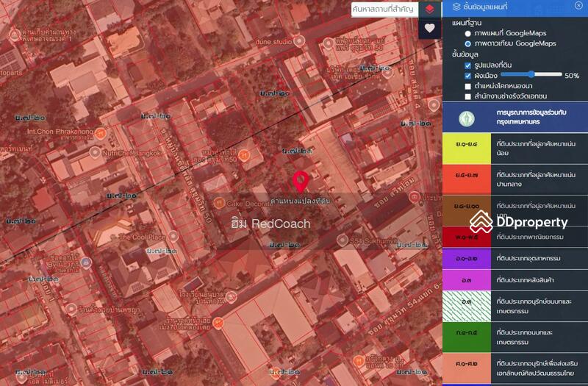The width and height of the screenshot is (588, 386).
Task: Open the Int.Chon Phrakanong restaurant marker
Action: point(100,133)
